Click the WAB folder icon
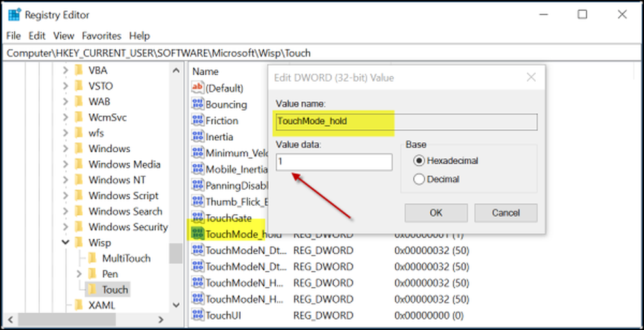This screenshot has width=644, height=330. click(79, 102)
